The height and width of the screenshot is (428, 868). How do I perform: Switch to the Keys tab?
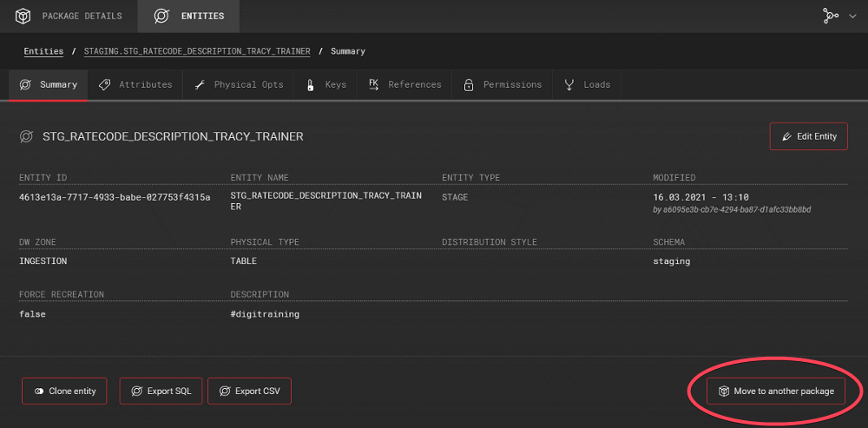pyautogui.click(x=325, y=84)
